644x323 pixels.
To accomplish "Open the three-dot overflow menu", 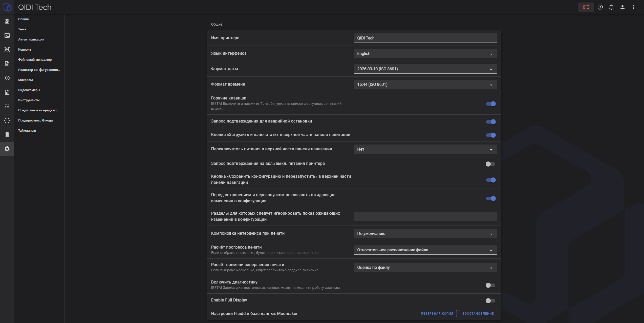I will [x=633, y=7].
